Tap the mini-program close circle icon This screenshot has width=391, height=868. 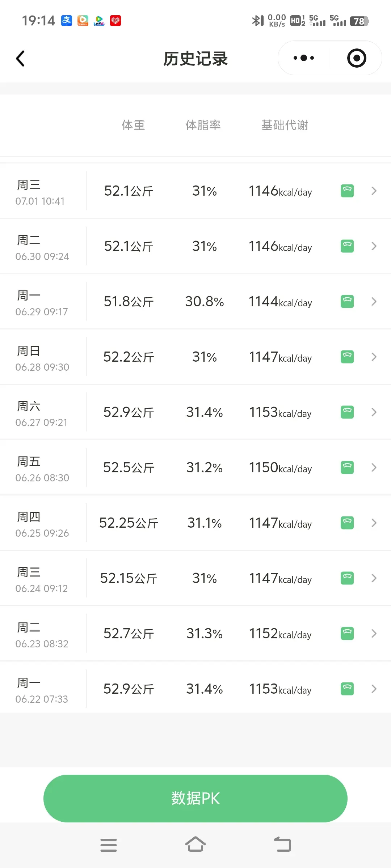357,58
